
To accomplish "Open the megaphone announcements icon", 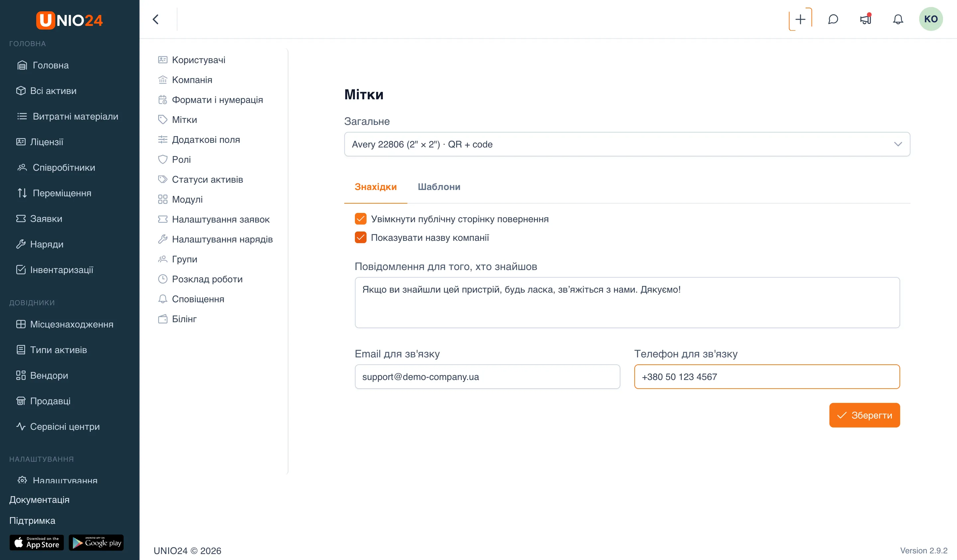I will (x=866, y=19).
